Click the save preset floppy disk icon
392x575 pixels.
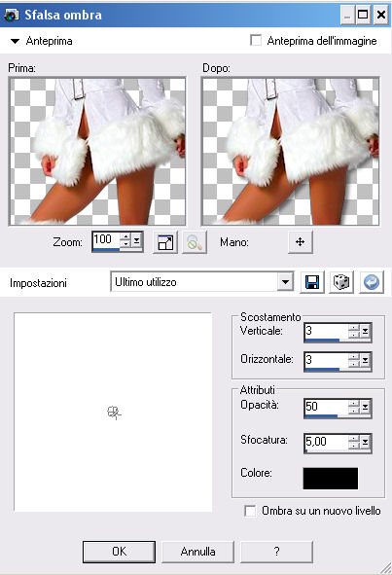pos(312,282)
